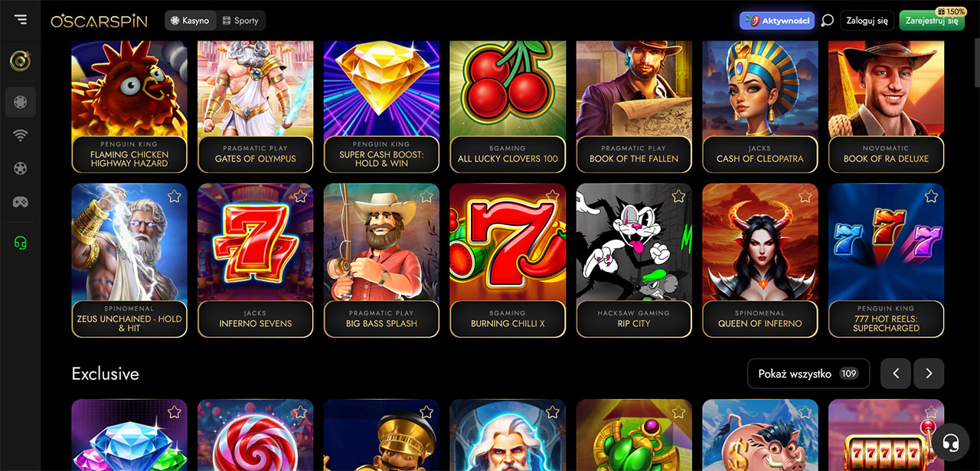Click the soccer ball icon in sidebar
Image resolution: width=980 pixels, height=471 pixels.
point(21,168)
